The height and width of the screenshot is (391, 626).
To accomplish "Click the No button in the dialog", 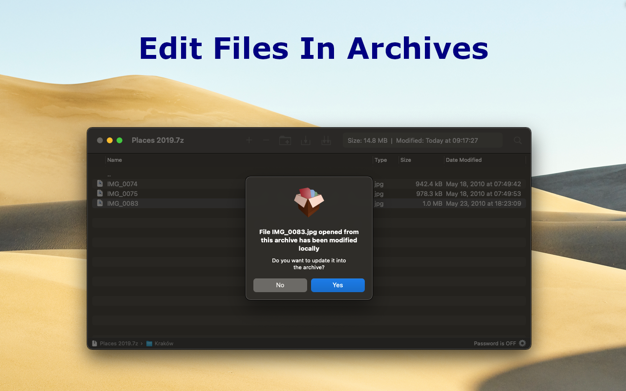I will 280,285.
